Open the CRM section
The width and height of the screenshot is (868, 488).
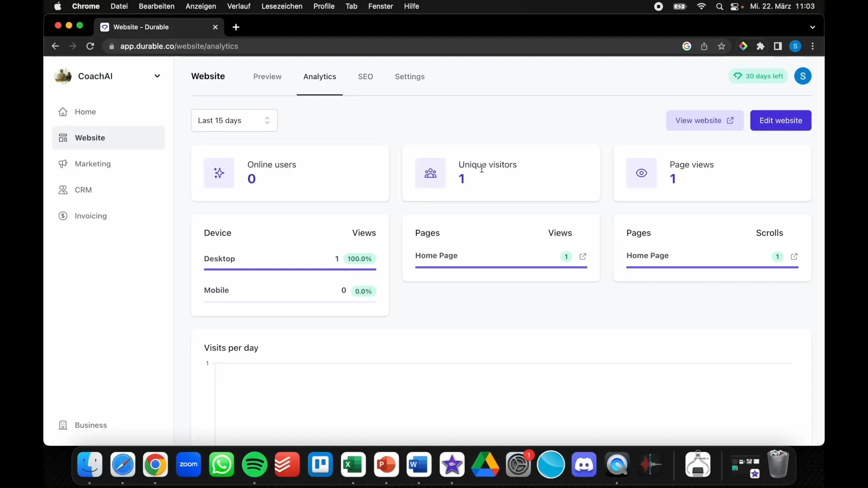[x=108, y=190]
